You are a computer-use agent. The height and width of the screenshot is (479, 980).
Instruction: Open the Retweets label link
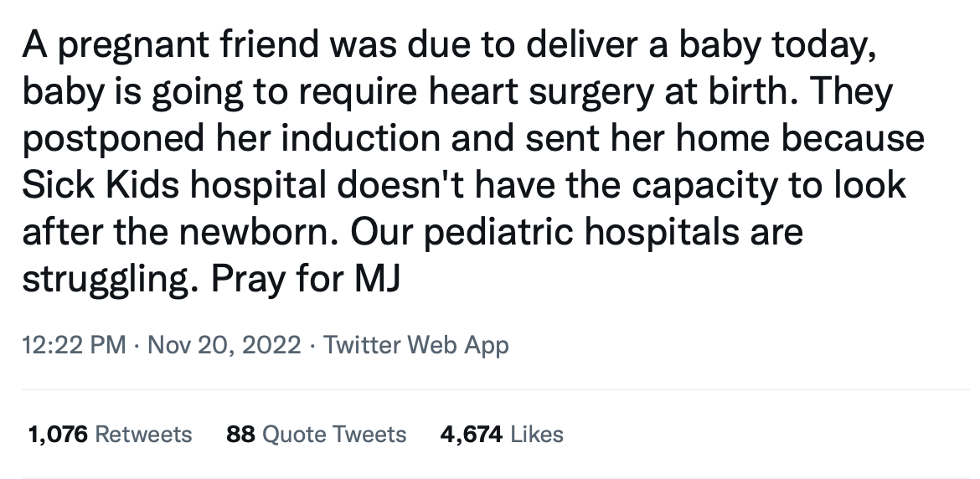[x=144, y=435]
